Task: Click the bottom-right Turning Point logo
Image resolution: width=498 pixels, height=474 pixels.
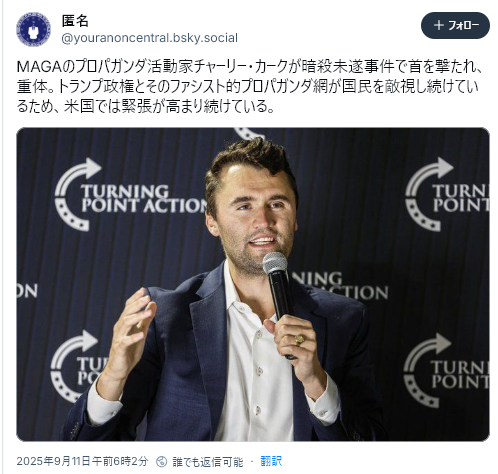Action: (446, 370)
